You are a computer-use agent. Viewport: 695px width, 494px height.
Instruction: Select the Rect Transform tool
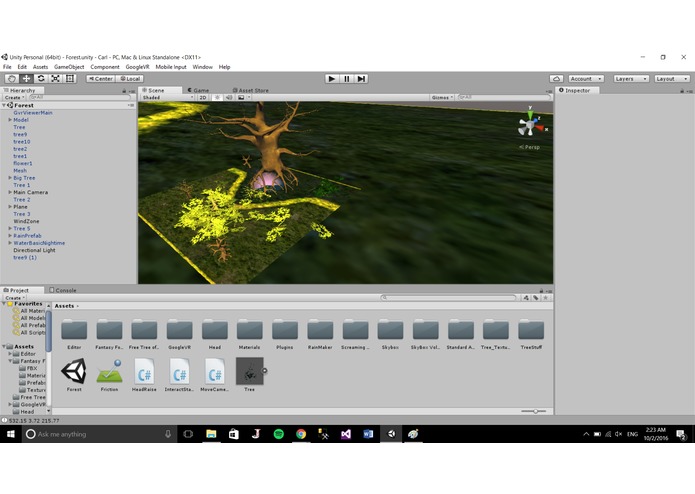(x=70, y=78)
